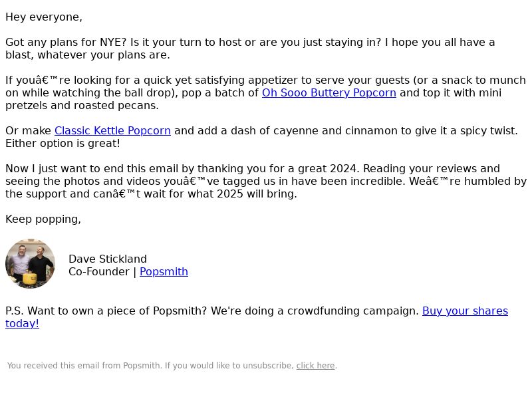The width and height of the screenshot is (532, 399).
Task: Click the 'Got any plans for NYE?' sentence
Action: (66, 43)
